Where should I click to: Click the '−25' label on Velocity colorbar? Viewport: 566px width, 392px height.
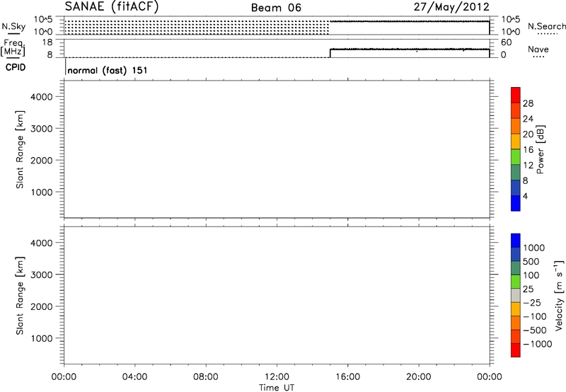coord(532,303)
